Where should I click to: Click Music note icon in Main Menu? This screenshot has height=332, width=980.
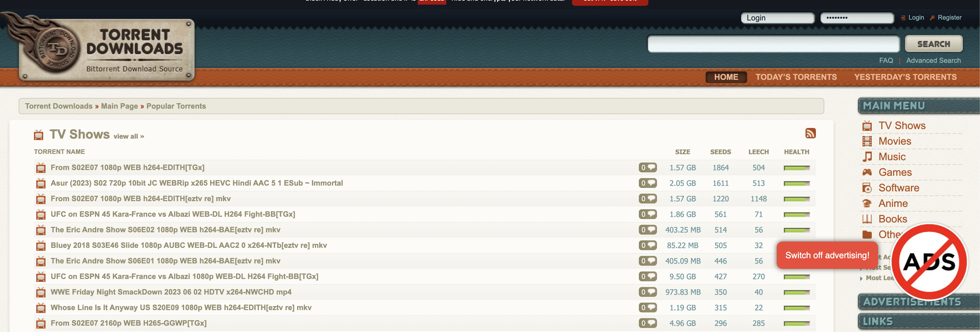tap(867, 157)
